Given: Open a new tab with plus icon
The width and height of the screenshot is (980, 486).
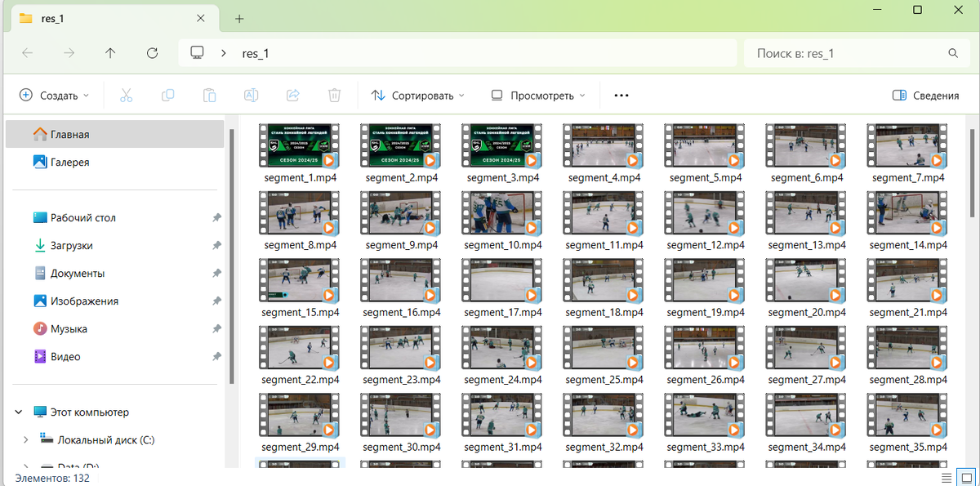Looking at the screenshot, I should pyautogui.click(x=239, y=18).
